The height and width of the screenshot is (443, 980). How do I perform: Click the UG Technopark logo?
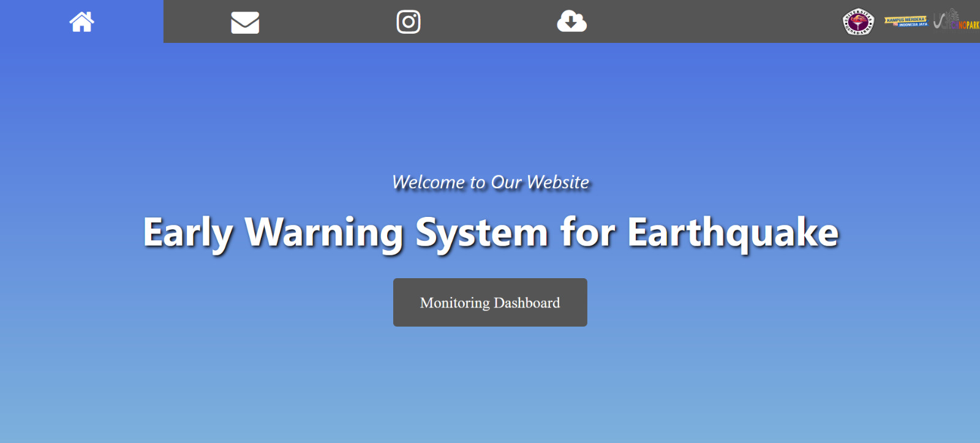956,20
